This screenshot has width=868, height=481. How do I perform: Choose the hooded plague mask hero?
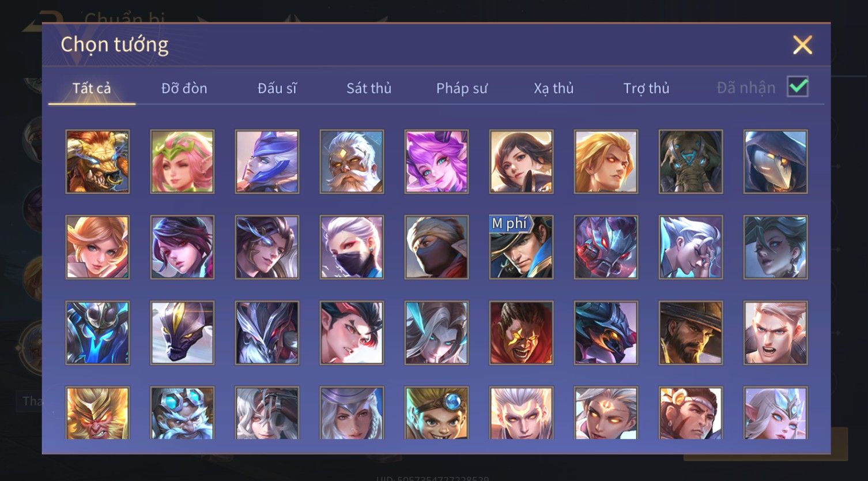click(775, 161)
